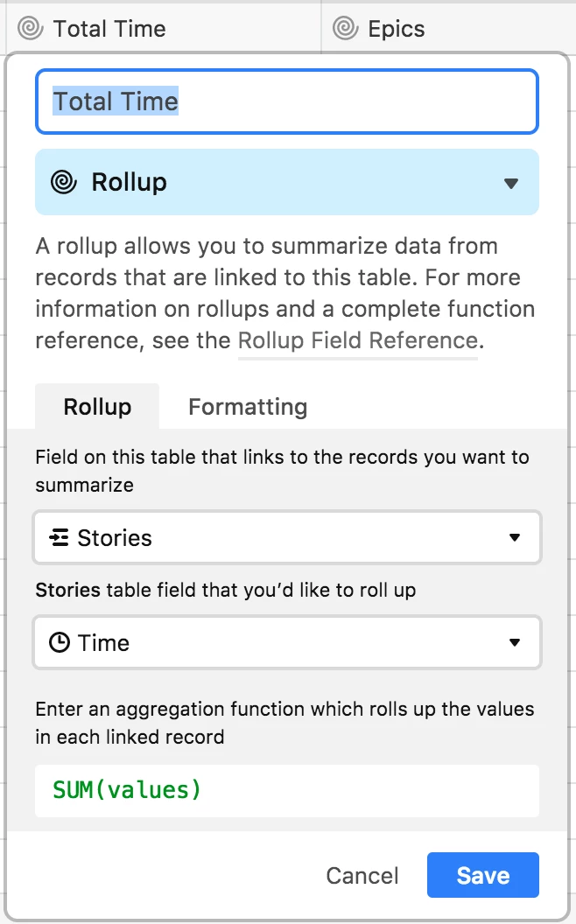Screen dimensions: 576x924
Task: Switch to the Formatting tab
Action: pyautogui.click(x=248, y=407)
